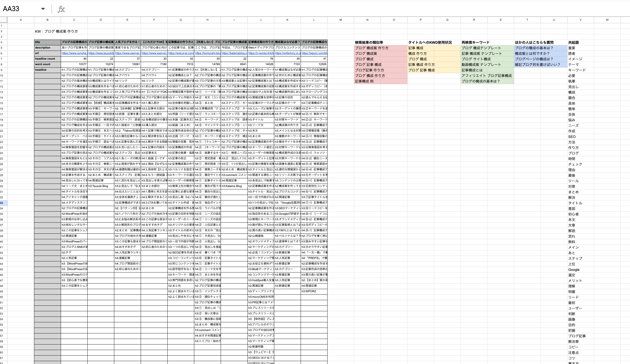The height and width of the screenshot is (364, 630).
Task: Click the fx formula function icon
Action: 61,9
